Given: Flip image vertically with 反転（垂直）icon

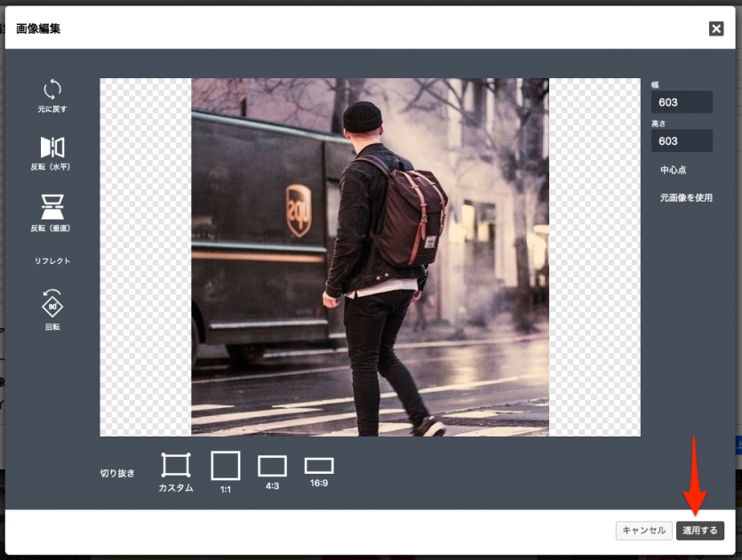Looking at the screenshot, I should coord(52,206).
